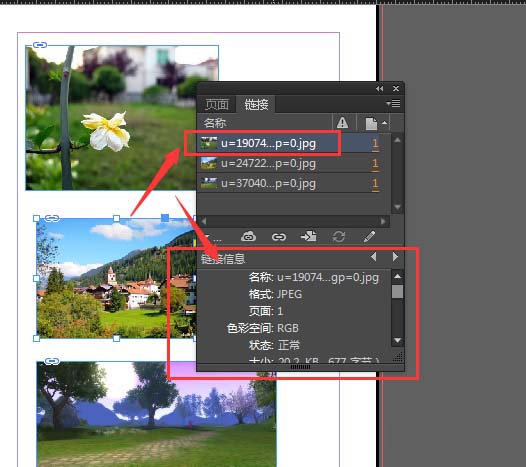Click the link list horizontal scroll left arrow

[203, 221]
